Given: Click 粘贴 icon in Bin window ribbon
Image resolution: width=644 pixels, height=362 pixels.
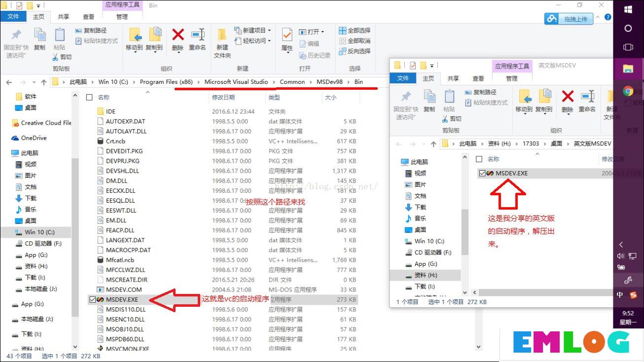Looking at the screenshot, I should (x=59, y=36).
